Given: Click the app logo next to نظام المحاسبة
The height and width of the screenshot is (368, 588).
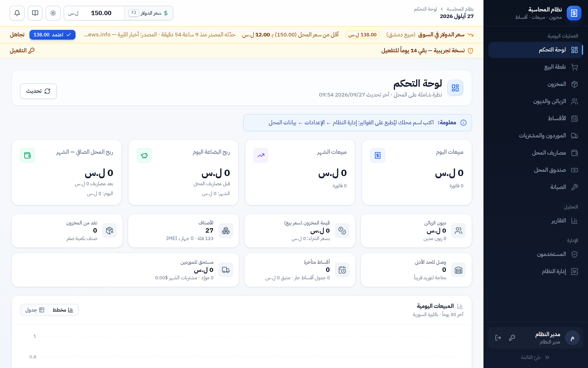Looking at the screenshot, I should [x=574, y=13].
